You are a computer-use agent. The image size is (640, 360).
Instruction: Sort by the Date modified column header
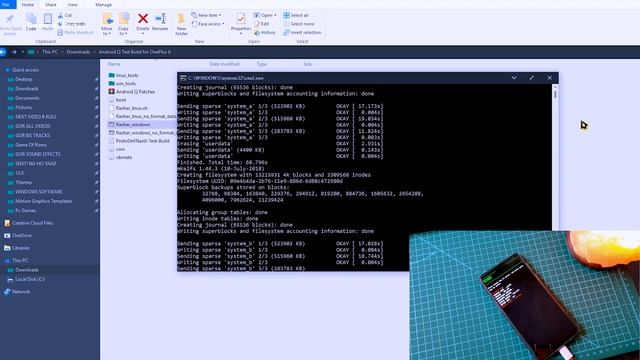tap(224, 64)
